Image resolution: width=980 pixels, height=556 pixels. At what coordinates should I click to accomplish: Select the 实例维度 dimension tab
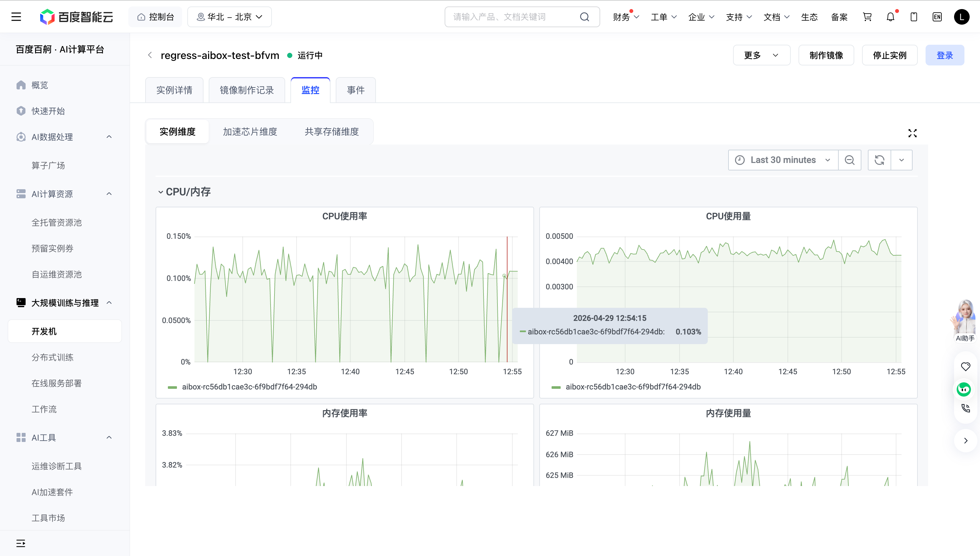tap(178, 132)
